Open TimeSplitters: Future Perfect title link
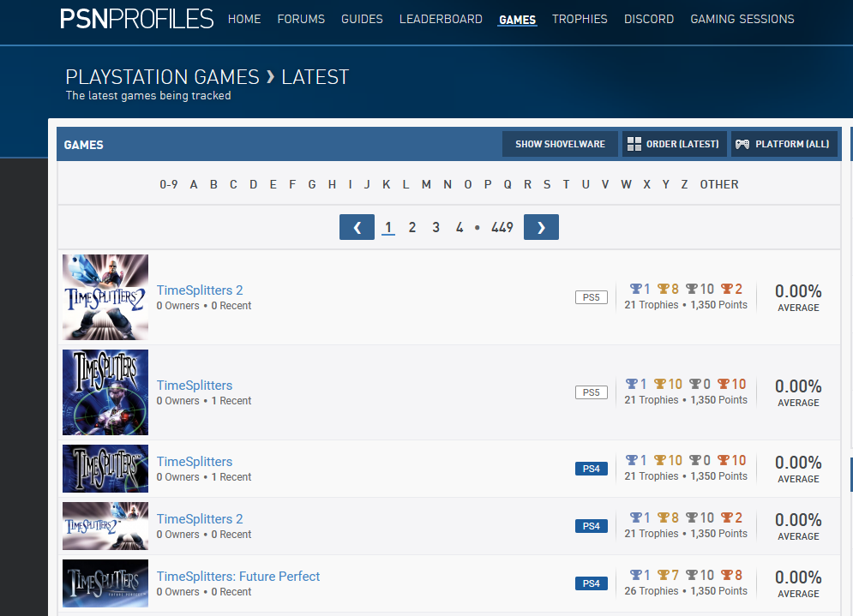This screenshot has width=853, height=616. click(238, 577)
